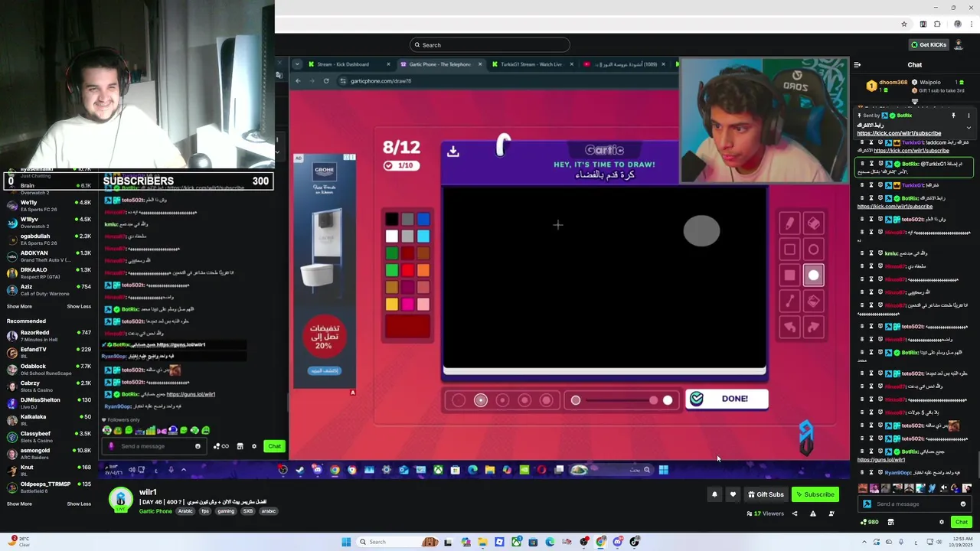Choose the empty ellipse shape tool
Viewport: 980px width, 551px height.
coord(814,249)
